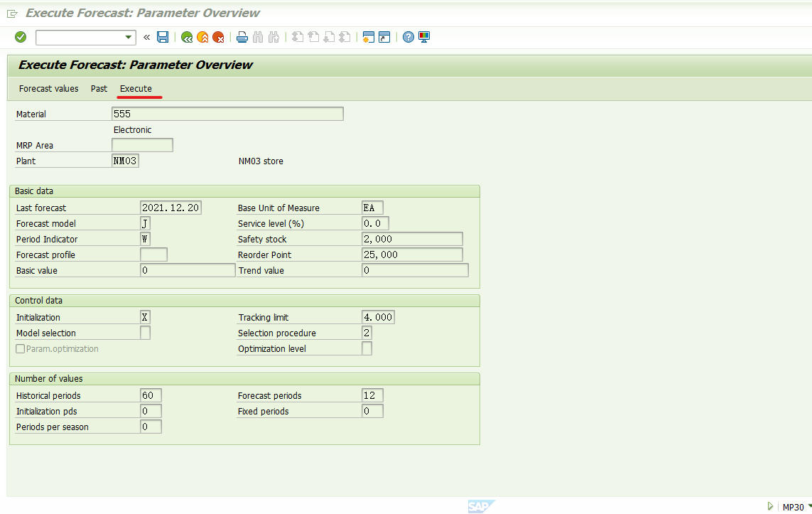Open the Find (binoculars) search icon
The image size is (812, 514).
click(x=258, y=37)
